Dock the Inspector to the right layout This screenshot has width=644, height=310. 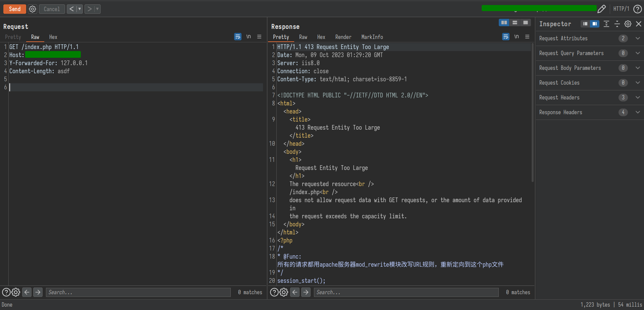(x=594, y=24)
